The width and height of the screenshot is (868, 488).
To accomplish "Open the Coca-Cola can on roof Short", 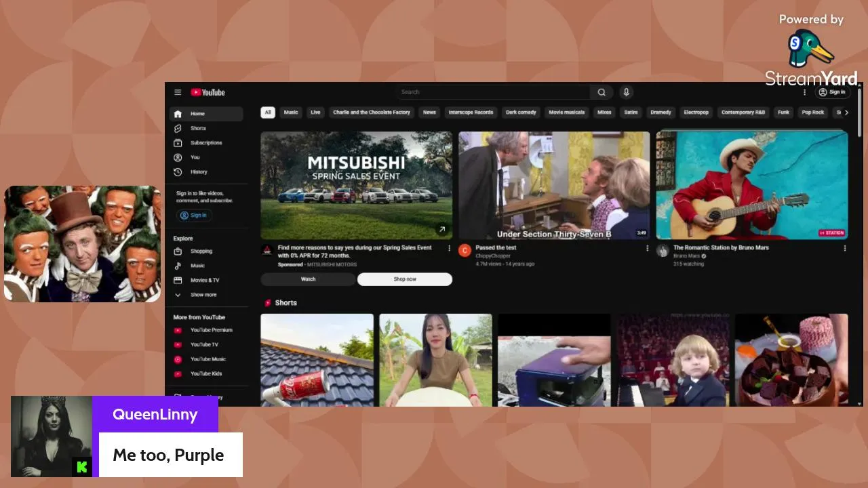I will pyautogui.click(x=317, y=360).
